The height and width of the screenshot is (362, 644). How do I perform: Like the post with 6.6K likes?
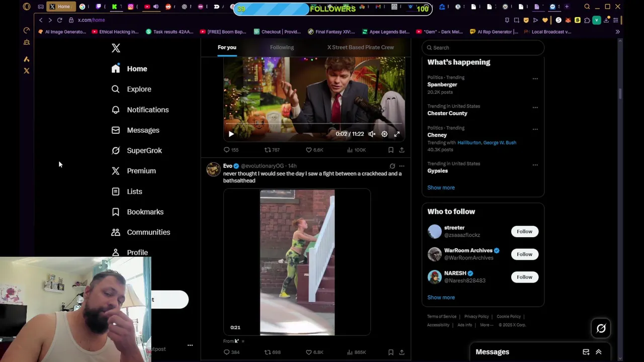click(x=314, y=150)
